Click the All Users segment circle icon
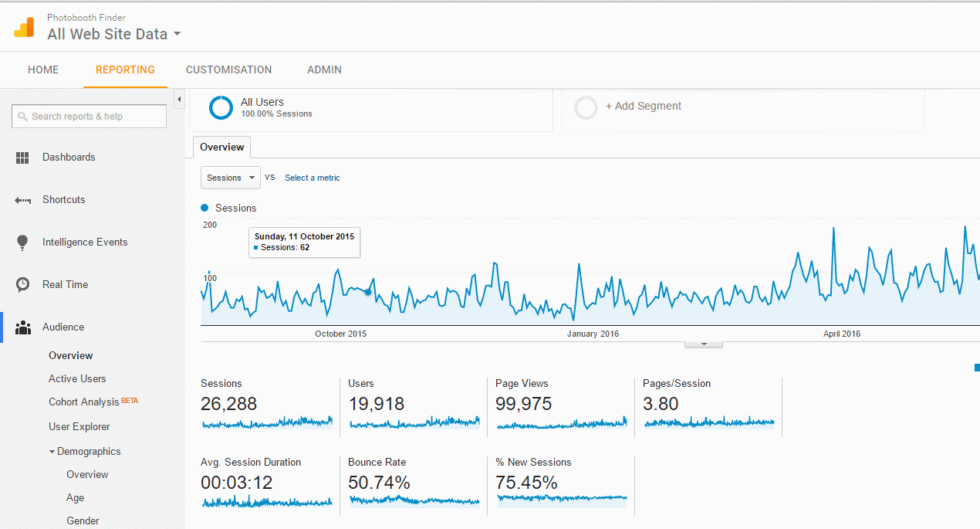Viewport: 980px width, 529px height. (221, 107)
